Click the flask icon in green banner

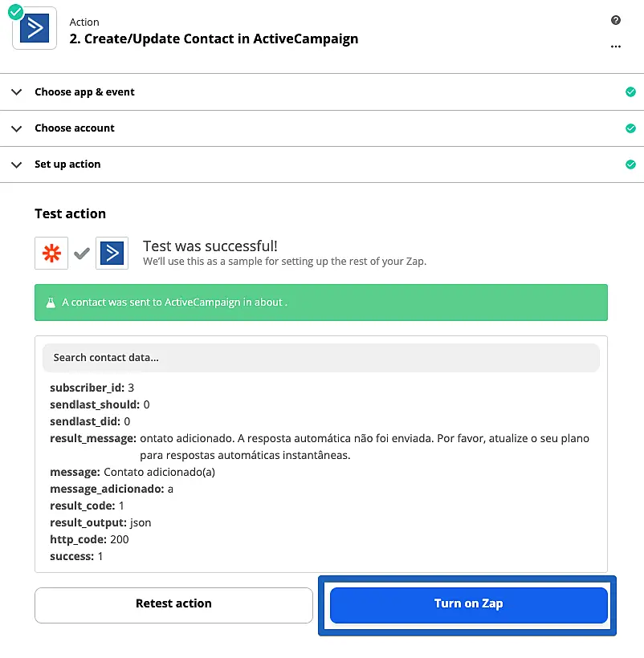point(51,303)
